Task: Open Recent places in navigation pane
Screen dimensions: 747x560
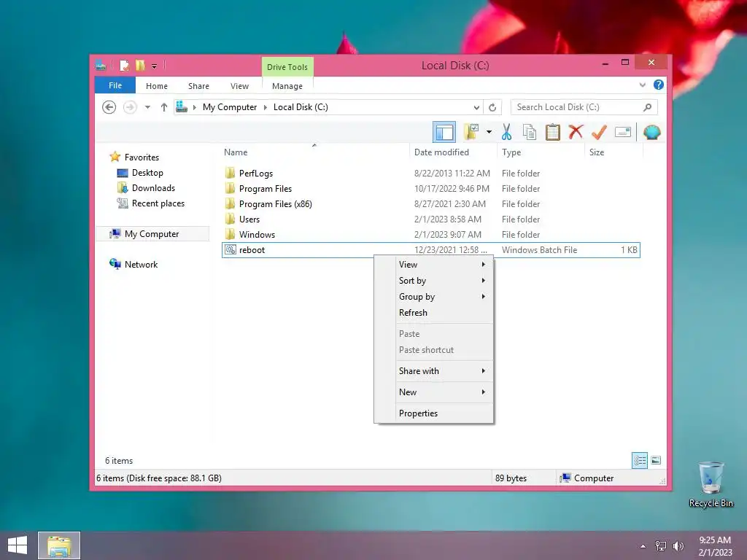Action: tap(158, 203)
